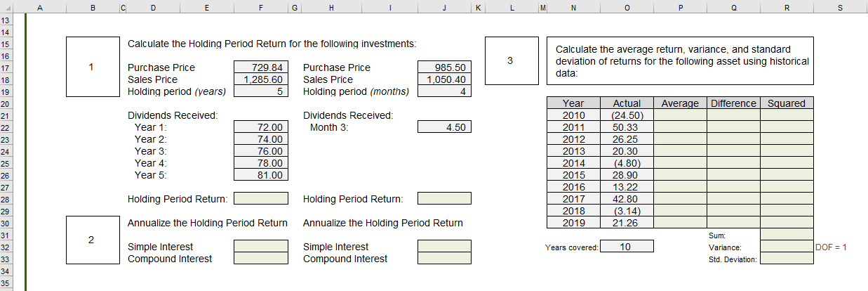Image resolution: width=868 pixels, height=291 pixels.
Task: Select 2016 actual return 13.22
Action: 627,187
